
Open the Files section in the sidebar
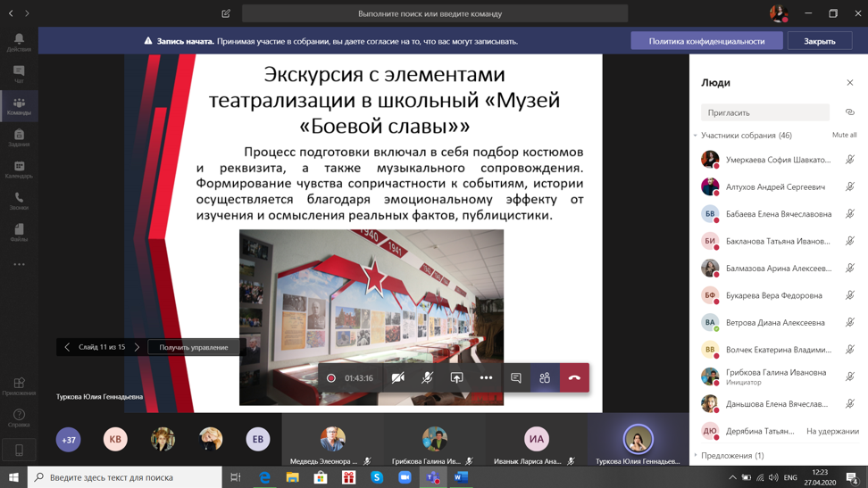[19, 232]
